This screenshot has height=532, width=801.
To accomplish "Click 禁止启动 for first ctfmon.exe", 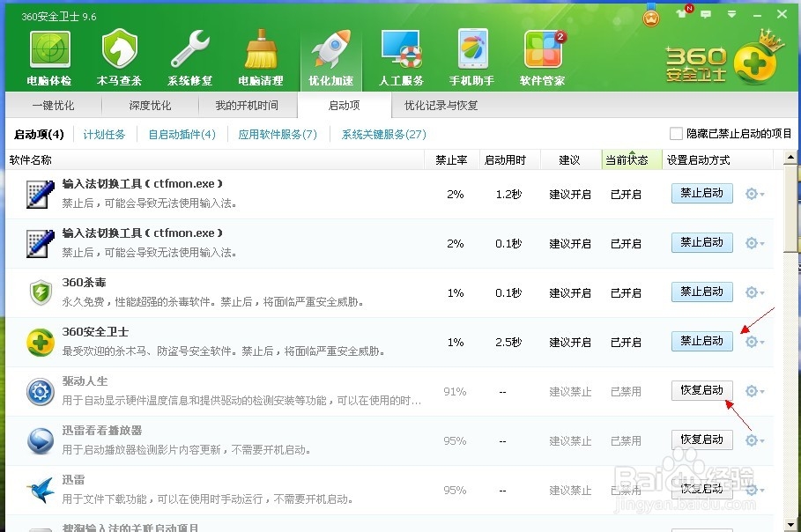I will pos(702,193).
